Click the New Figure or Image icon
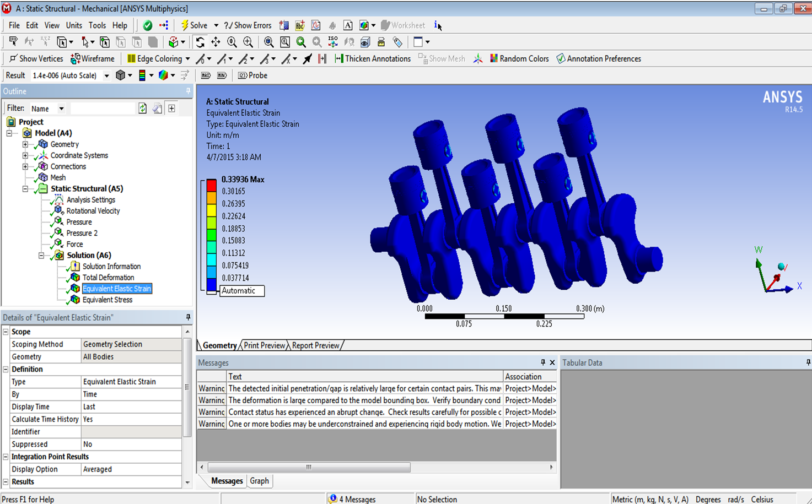The image size is (812, 504). (x=364, y=25)
